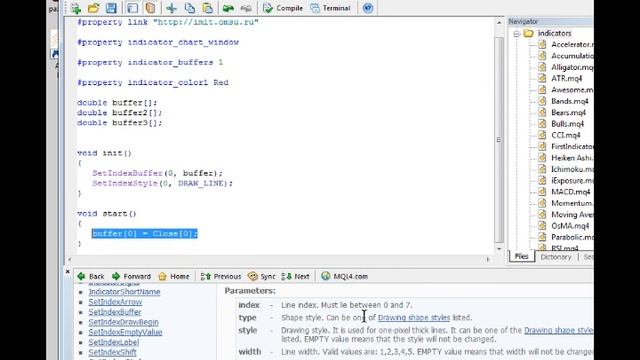Screen dimensions: 640x360
Task: Open Bulls.mq4 in Navigator tree
Action: click(567, 124)
